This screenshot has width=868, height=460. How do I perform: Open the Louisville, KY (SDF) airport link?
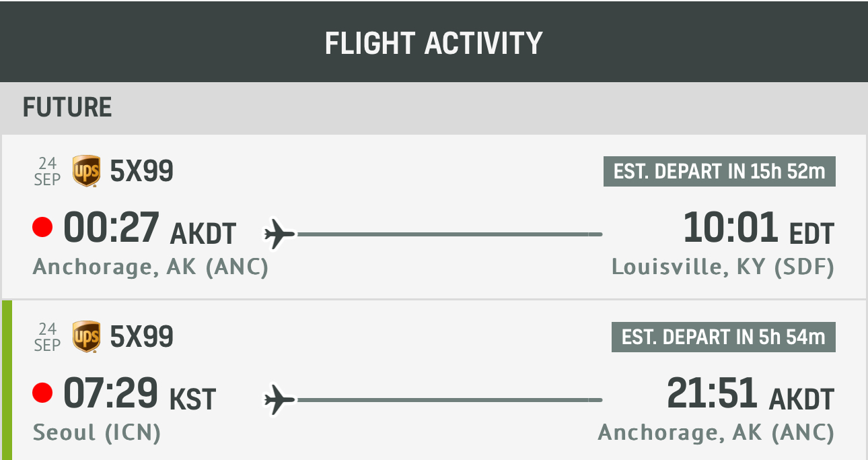(x=723, y=267)
